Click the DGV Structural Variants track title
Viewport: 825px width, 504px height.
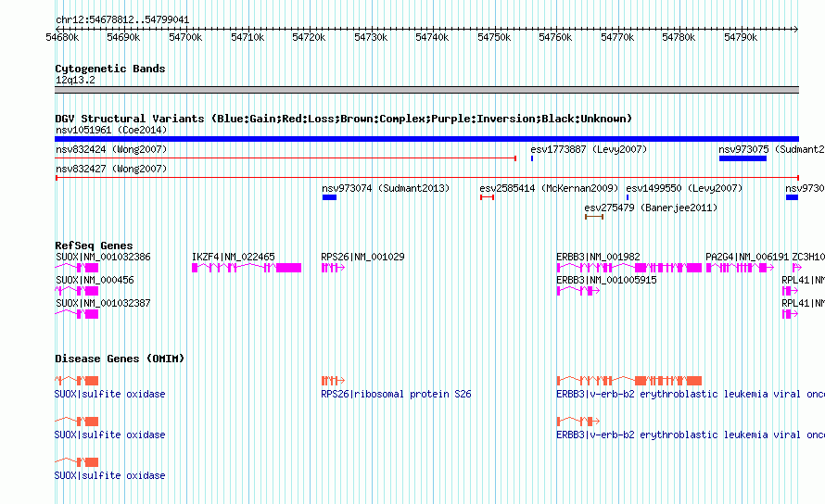click(343, 119)
